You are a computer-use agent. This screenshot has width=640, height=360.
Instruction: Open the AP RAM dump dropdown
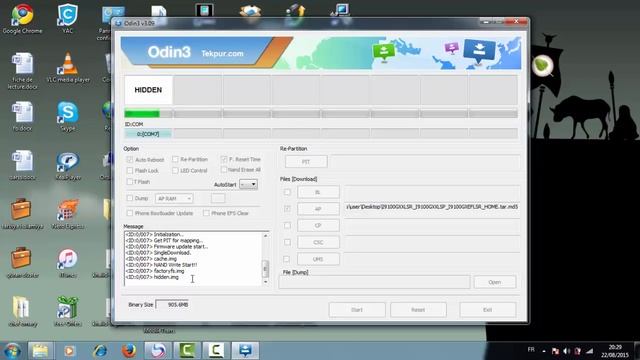coord(174,198)
